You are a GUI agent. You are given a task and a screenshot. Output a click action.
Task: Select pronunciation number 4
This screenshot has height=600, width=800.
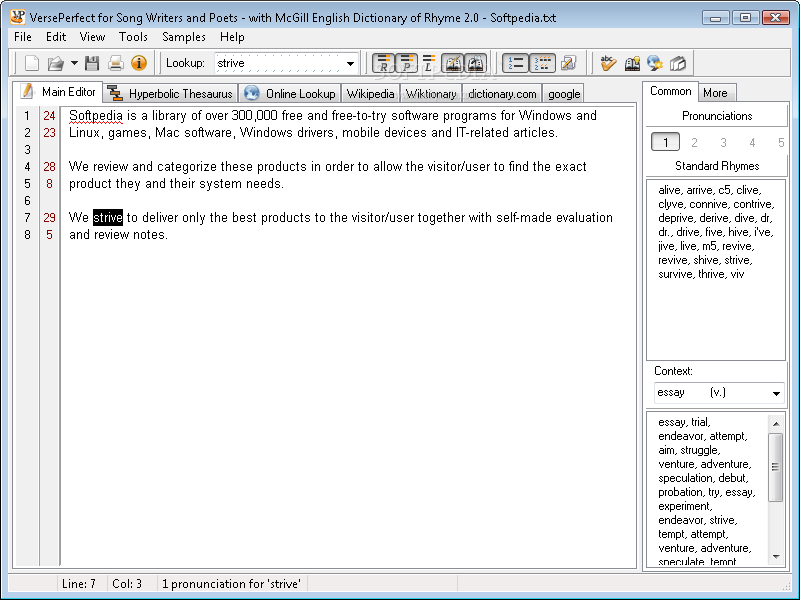click(x=752, y=142)
